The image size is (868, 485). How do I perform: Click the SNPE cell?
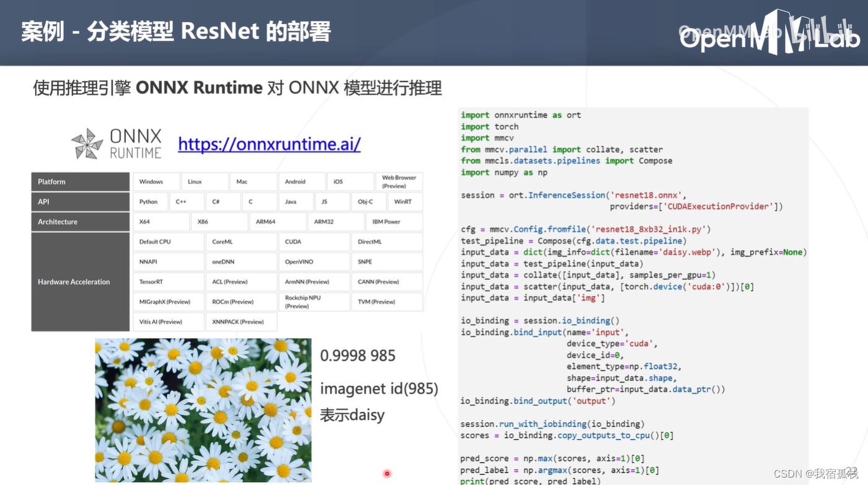[x=387, y=262]
